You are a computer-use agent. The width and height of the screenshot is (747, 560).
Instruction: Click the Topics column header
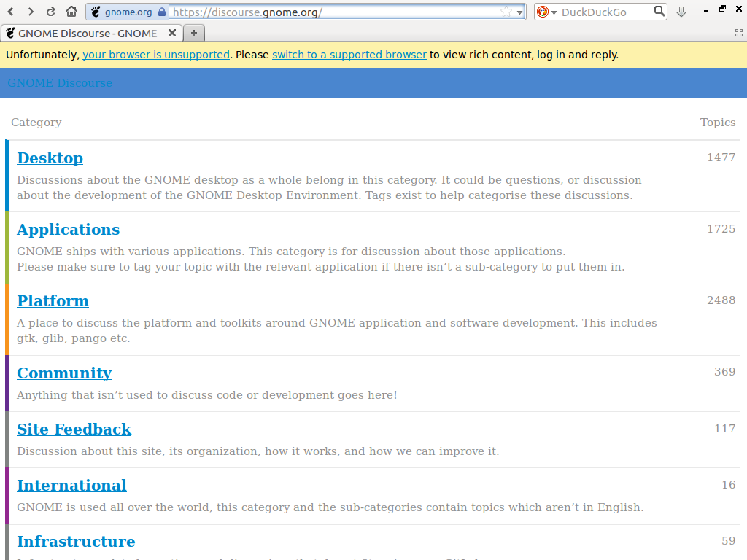point(718,122)
